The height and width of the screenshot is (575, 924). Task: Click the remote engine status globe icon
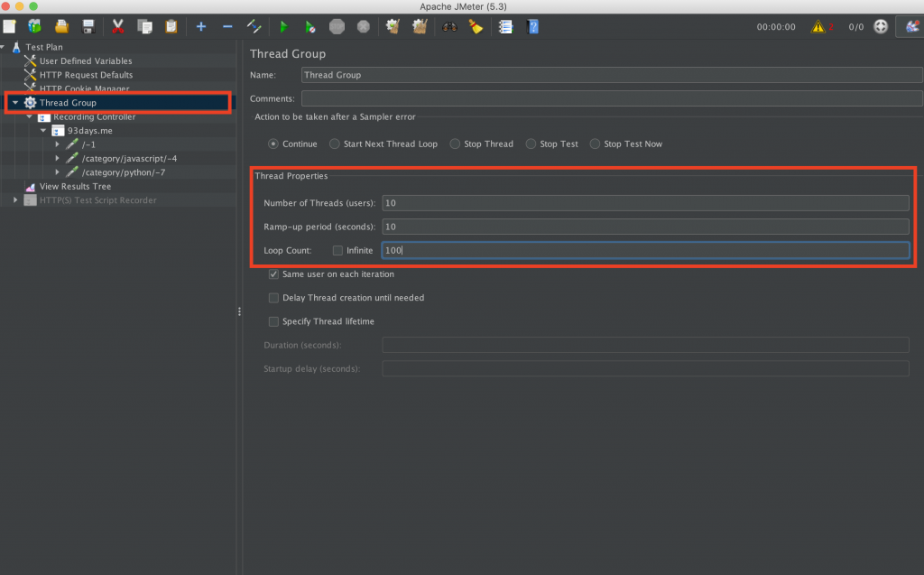coord(881,26)
